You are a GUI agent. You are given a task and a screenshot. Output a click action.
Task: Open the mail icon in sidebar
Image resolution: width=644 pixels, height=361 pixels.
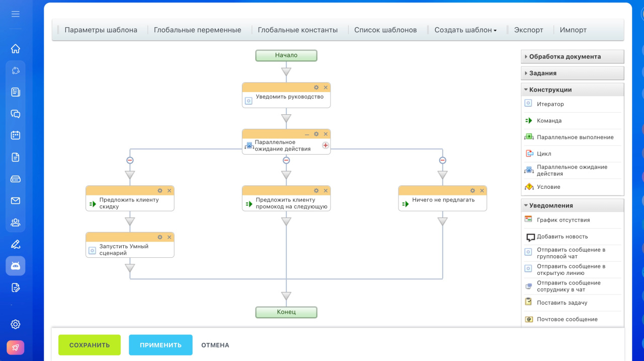pos(16,200)
